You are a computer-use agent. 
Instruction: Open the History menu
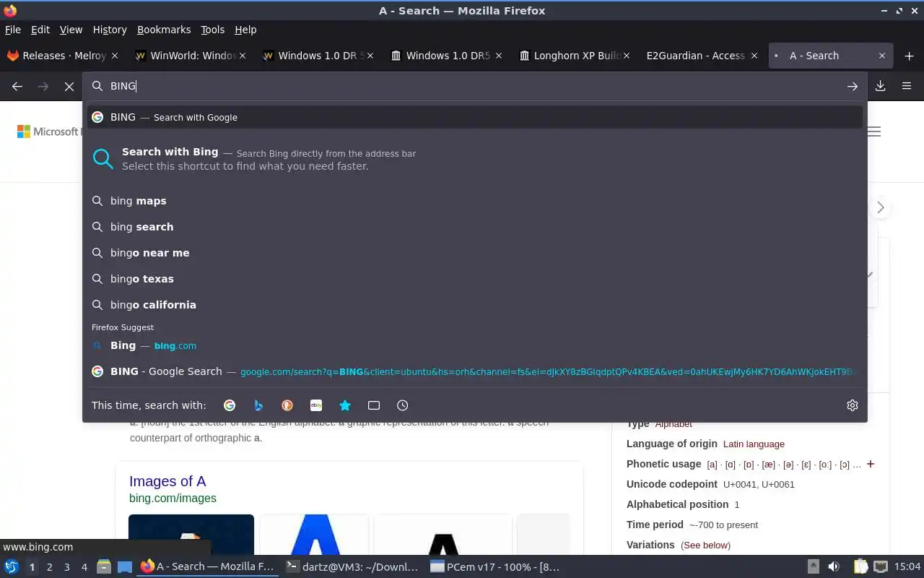point(110,30)
